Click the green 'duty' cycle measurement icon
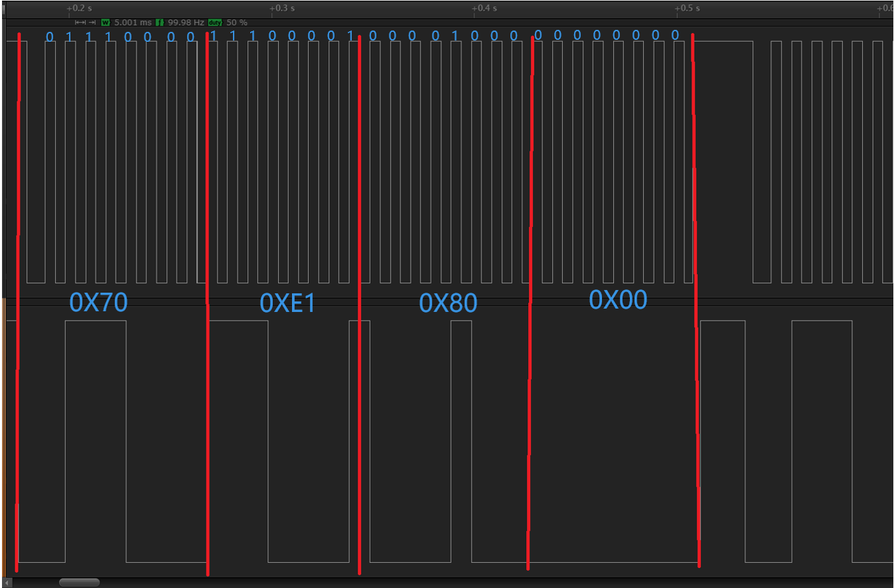Viewport: 894px width, 588px height. tap(216, 23)
